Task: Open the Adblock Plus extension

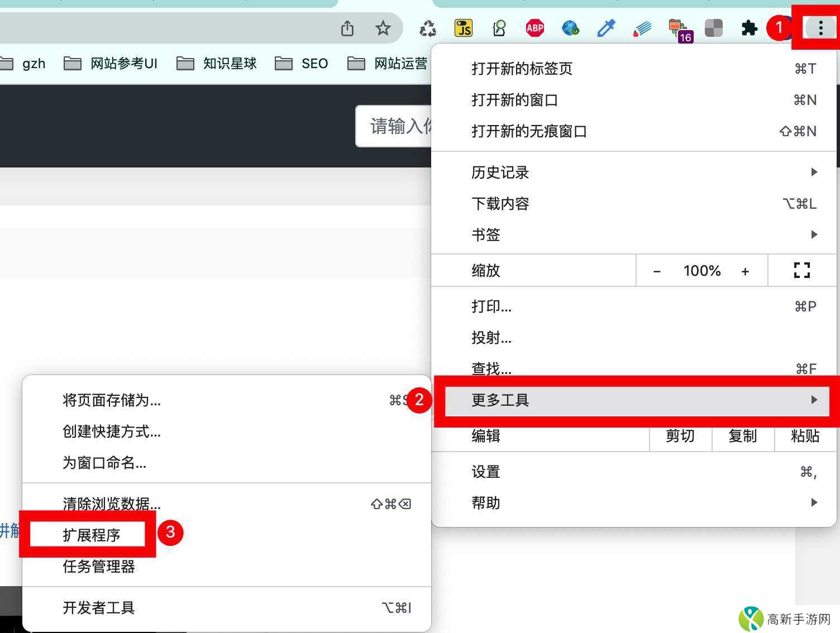Action: pos(534,27)
